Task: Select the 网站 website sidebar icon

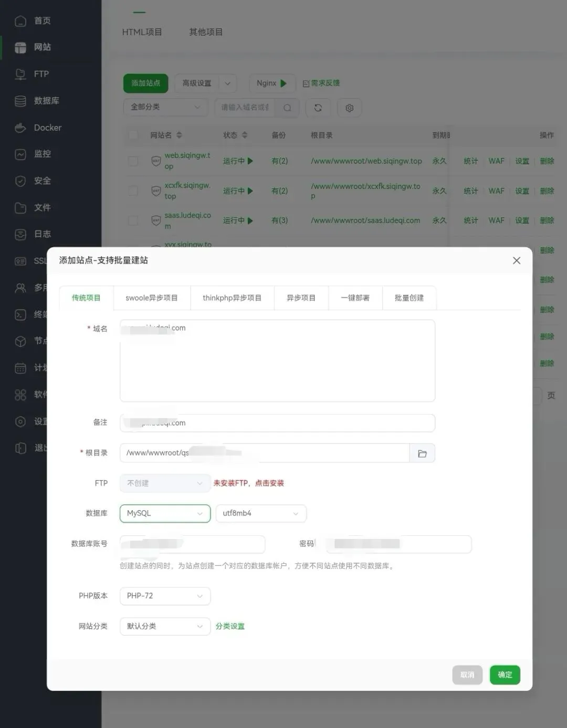Action: pos(20,47)
